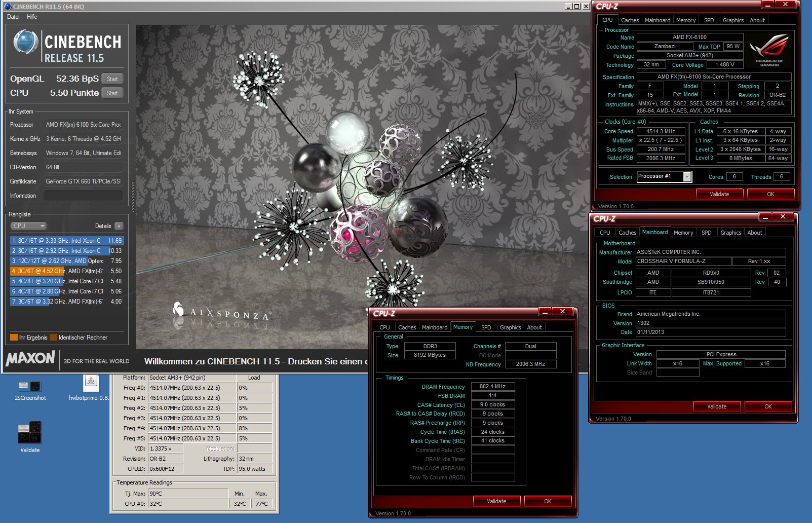812x523 pixels.
Task: Click the VID value 1.3375 v
Action: pyautogui.click(x=166, y=449)
